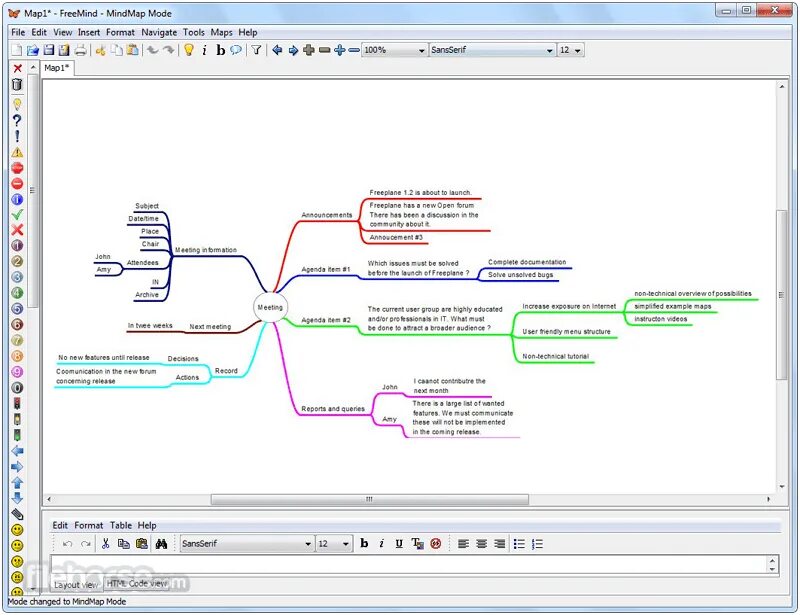Select the Reports and queries node
This screenshot has width=800, height=615.
pos(333,408)
